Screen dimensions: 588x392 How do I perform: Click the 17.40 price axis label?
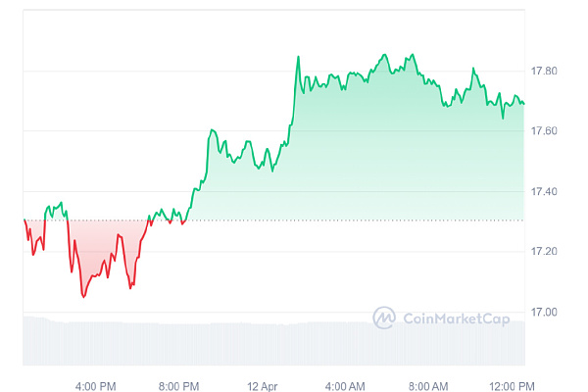click(544, 191)
